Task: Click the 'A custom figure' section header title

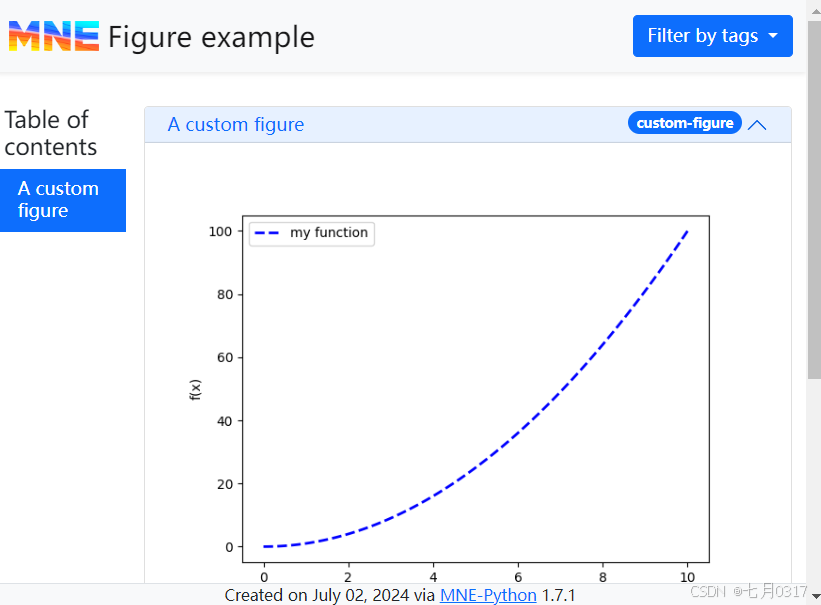Action: click(236, 125)
